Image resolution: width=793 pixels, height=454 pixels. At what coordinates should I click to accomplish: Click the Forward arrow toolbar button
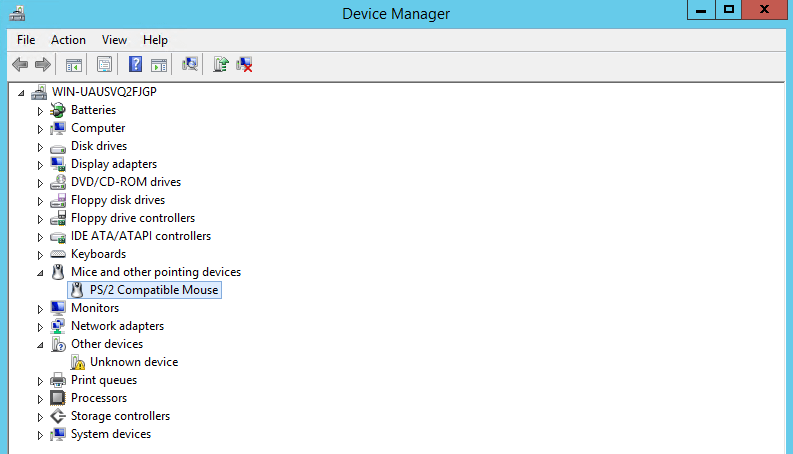[42, 65]
